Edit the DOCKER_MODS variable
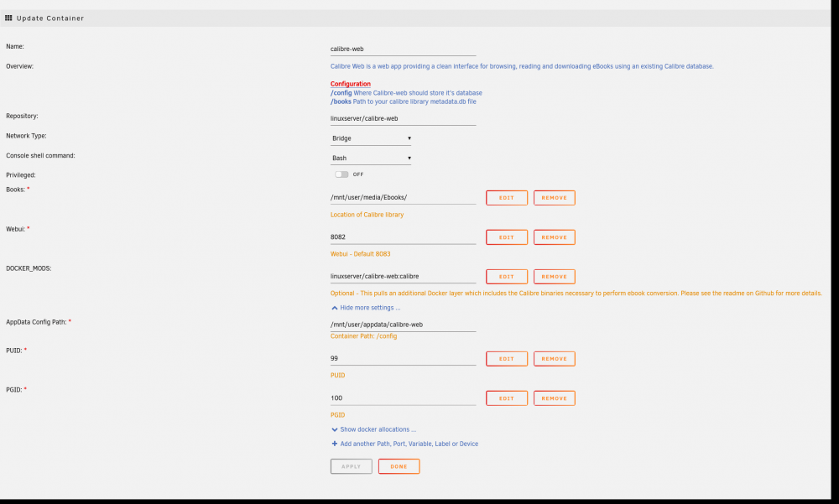 pyautogui.click(x=506, y=277)
